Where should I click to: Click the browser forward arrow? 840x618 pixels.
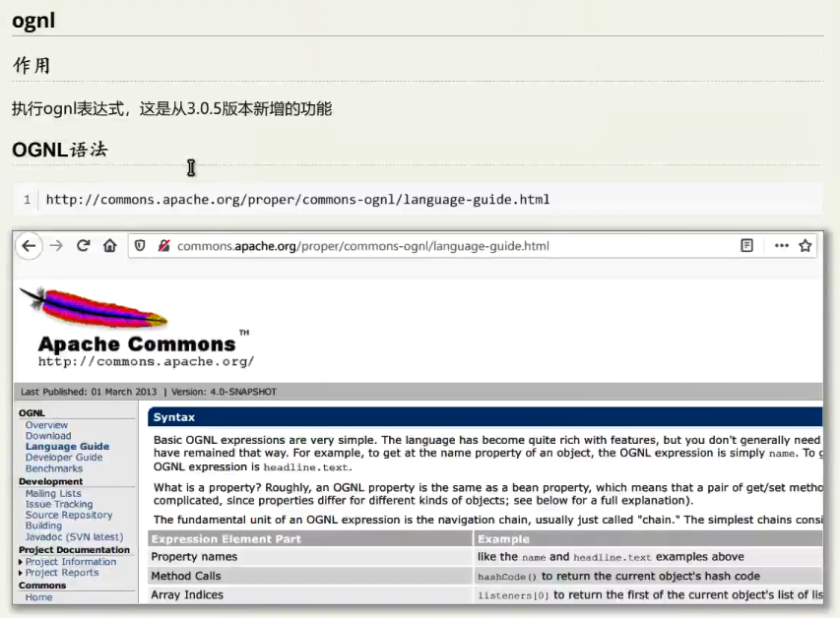tap(56, 246)
